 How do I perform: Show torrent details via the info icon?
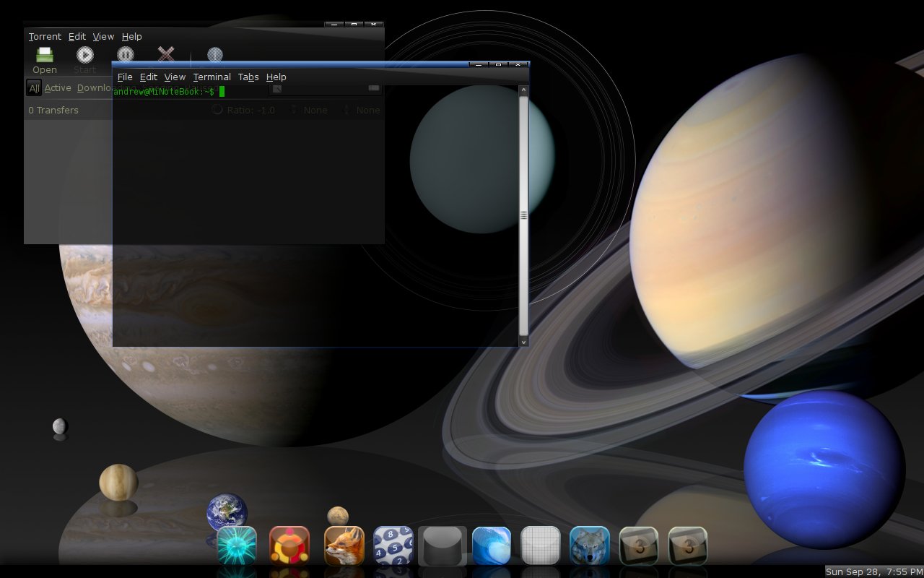tap(215, 54)
